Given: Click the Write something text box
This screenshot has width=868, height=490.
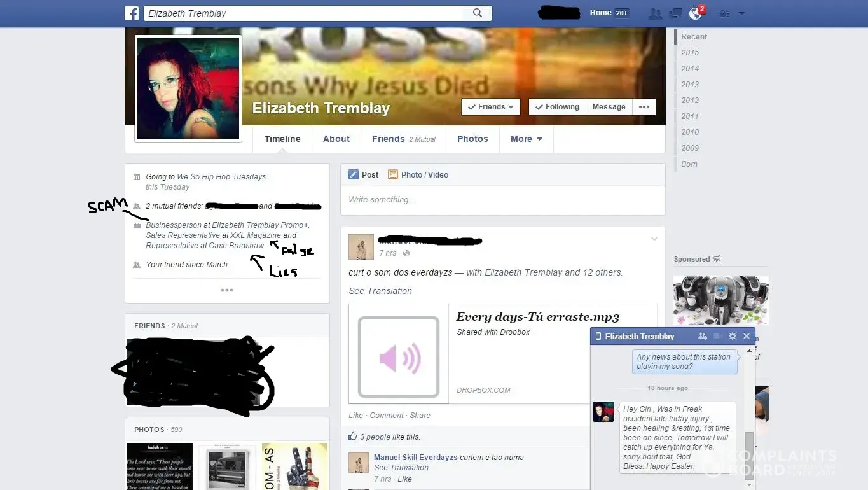Looking at the screenshot, I should point(502,200).
